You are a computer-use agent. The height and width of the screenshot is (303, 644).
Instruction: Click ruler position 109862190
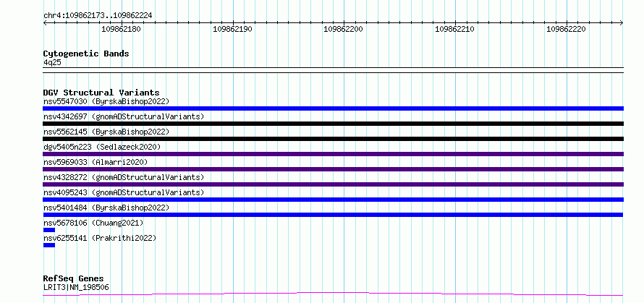tap(233, 29)
